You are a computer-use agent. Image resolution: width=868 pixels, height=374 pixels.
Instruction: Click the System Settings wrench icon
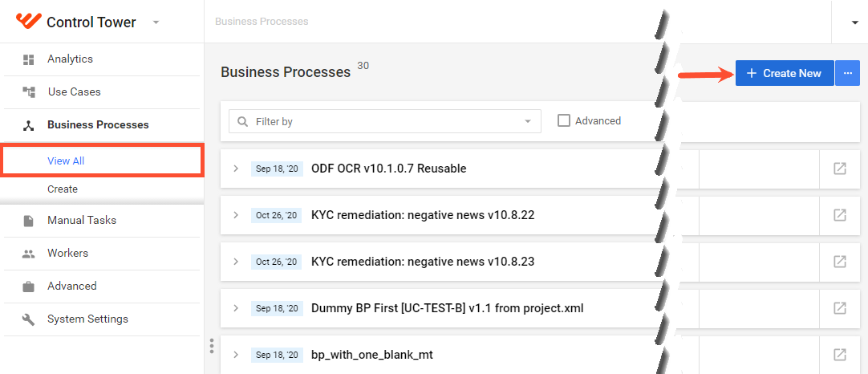pyautogui.click(x=28, y=319)
